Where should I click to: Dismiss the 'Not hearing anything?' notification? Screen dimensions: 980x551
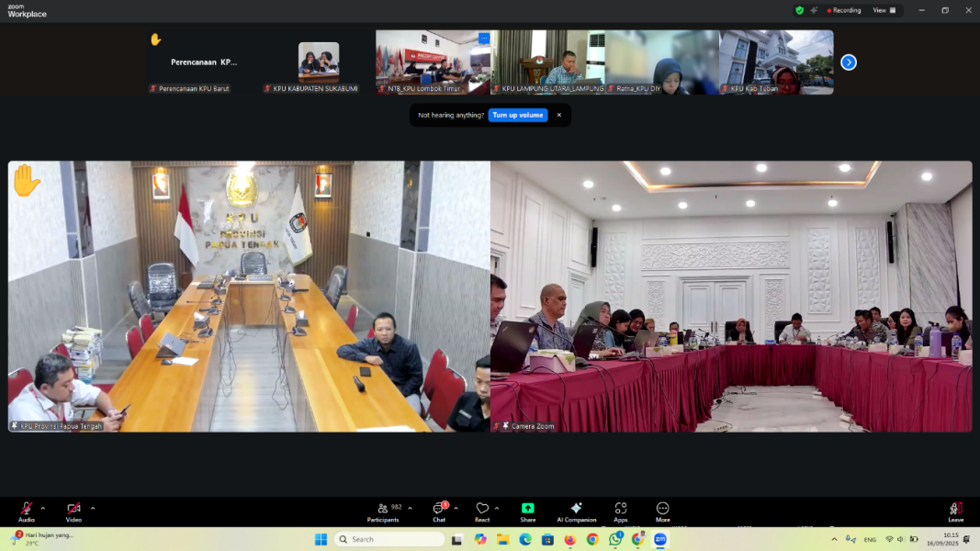coord(558,115)
